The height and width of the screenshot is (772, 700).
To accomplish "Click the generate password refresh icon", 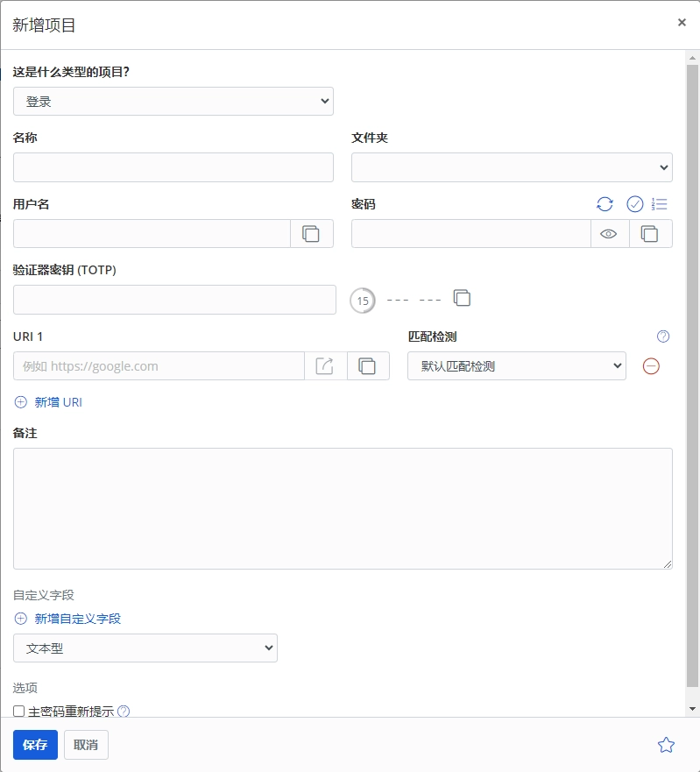I will tap(605, 204).
